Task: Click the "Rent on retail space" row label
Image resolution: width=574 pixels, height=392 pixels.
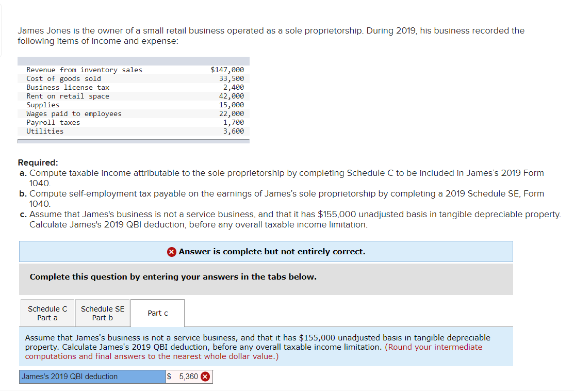Action: pos(68,96)
